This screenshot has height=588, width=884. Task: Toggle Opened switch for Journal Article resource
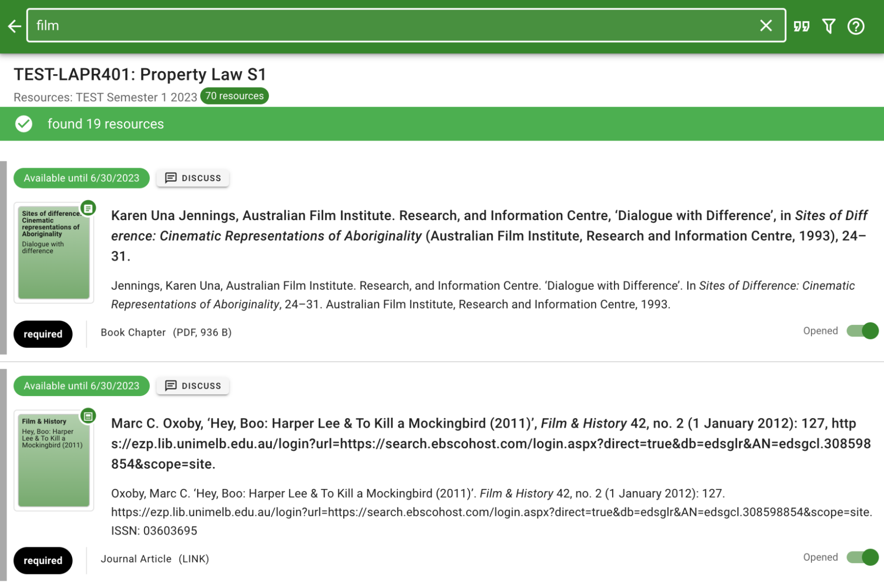click(862, 557)
